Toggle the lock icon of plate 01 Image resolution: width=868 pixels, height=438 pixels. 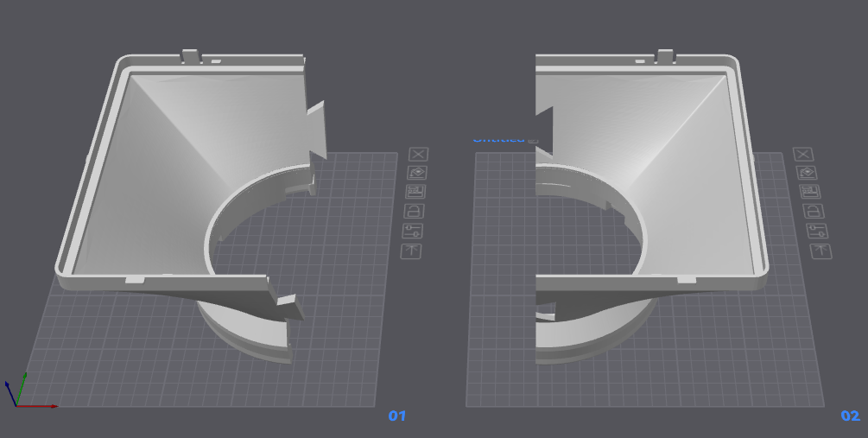point(414,211)
